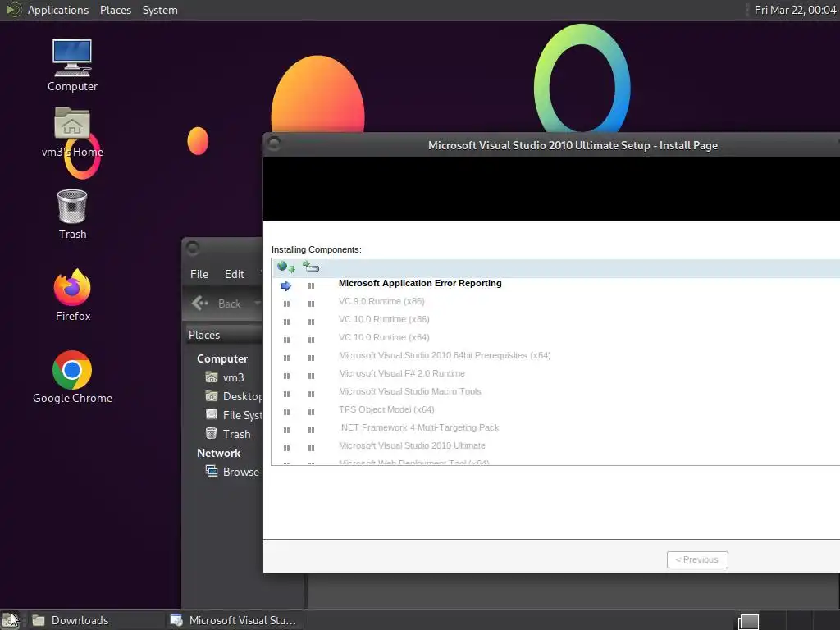Select .NET Framework 4 Multi-Targeting Pack row

pyautogui.click(x=555, y=428)
